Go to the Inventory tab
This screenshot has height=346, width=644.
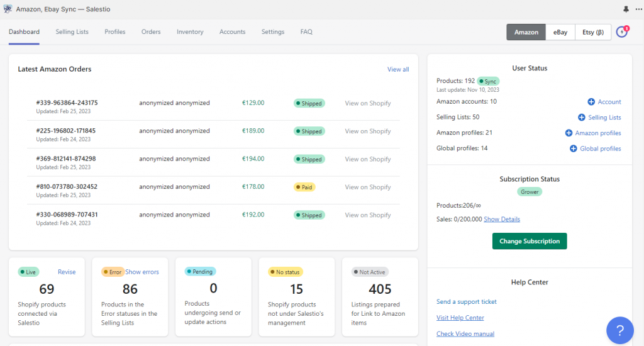click(x=190, y=32)
